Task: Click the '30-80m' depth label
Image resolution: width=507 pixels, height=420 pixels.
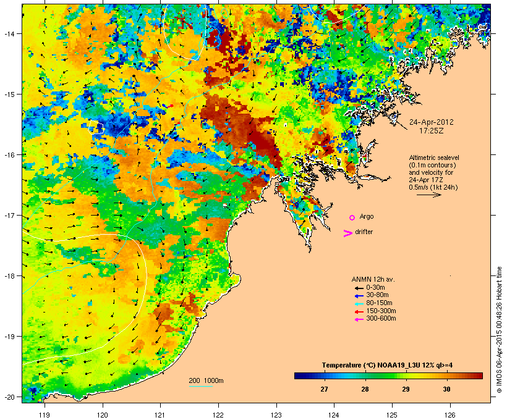Action: [x=377, y=295]
